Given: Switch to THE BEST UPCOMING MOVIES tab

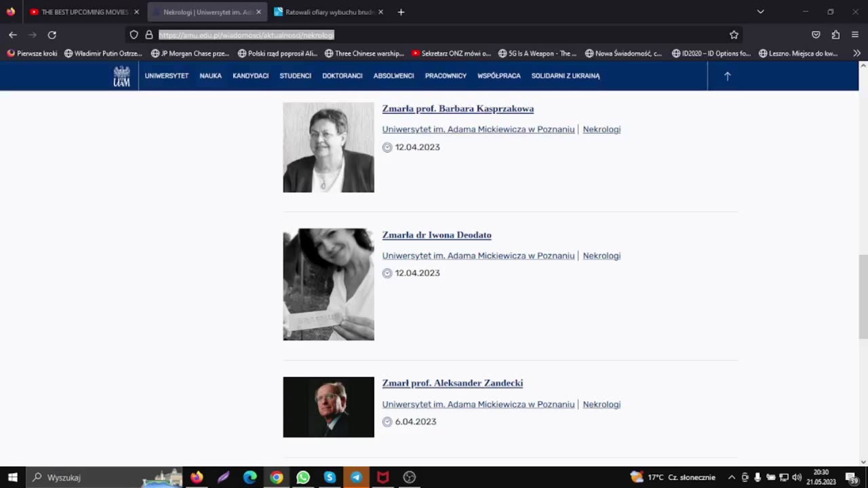Looking at the screenshot, I should (x=85, y=12).
